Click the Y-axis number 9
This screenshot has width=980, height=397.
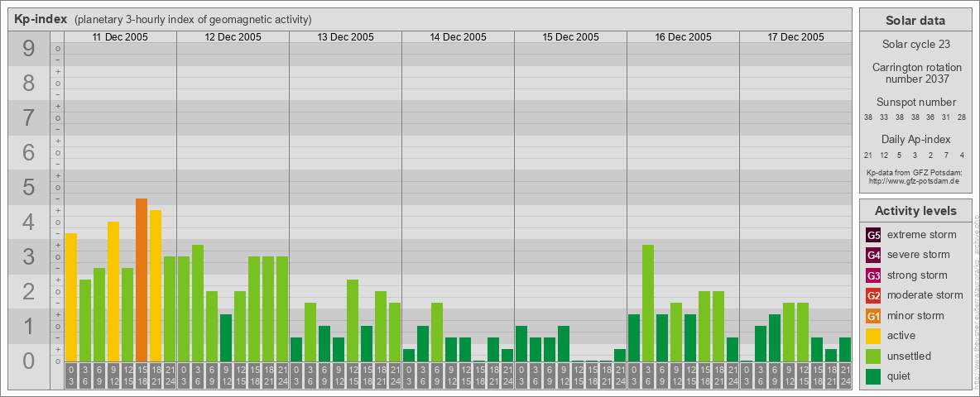[x=28, y=49]
